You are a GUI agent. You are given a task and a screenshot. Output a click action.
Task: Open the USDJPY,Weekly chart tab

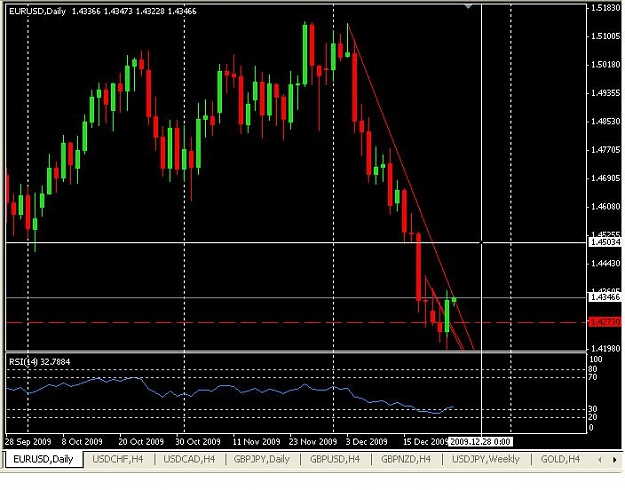pyautogui.click(x=485, y=459)
